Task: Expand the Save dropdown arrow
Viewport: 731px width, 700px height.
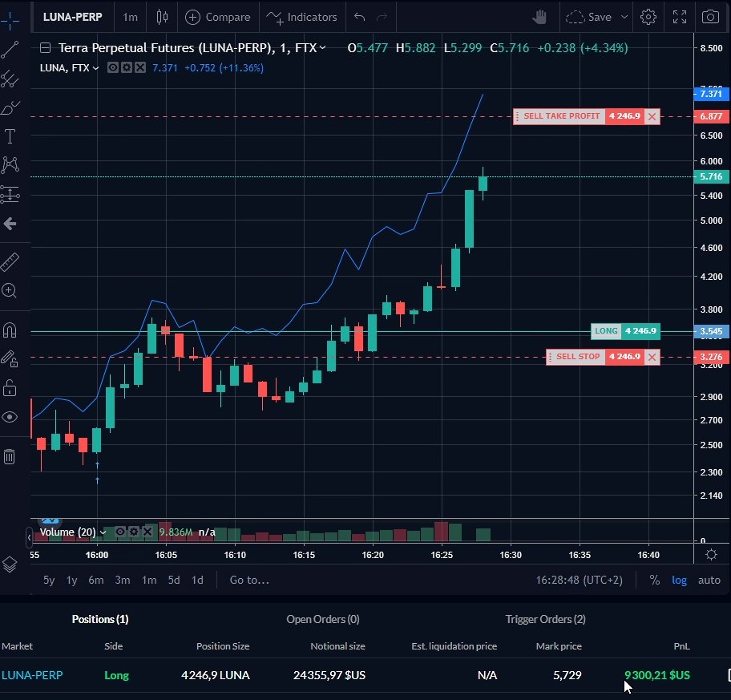Action: tap(624, 18)
